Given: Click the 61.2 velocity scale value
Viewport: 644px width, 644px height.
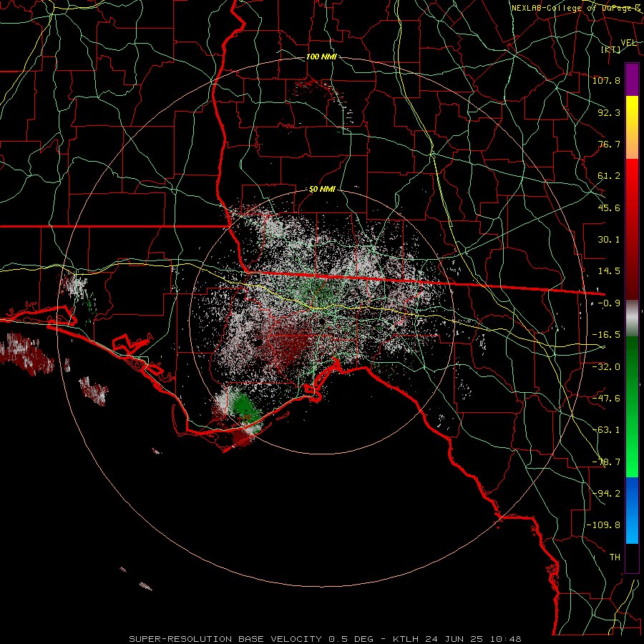Looking at the screenshot, I should coord(609,176).
